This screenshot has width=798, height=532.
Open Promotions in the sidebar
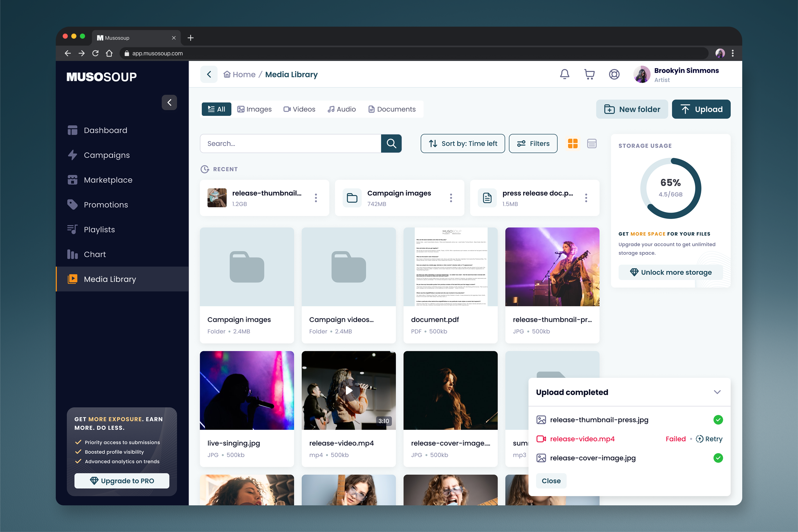point(122,205)
